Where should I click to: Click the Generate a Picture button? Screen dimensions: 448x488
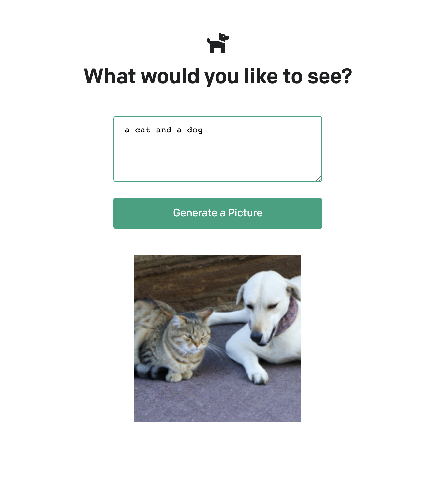pos(218,213)
